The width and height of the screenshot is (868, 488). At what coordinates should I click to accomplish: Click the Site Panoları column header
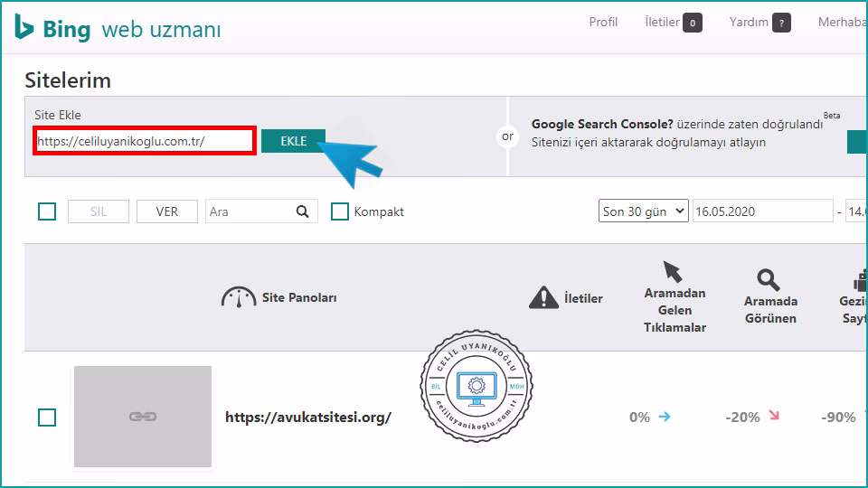(x=299, y=297)
